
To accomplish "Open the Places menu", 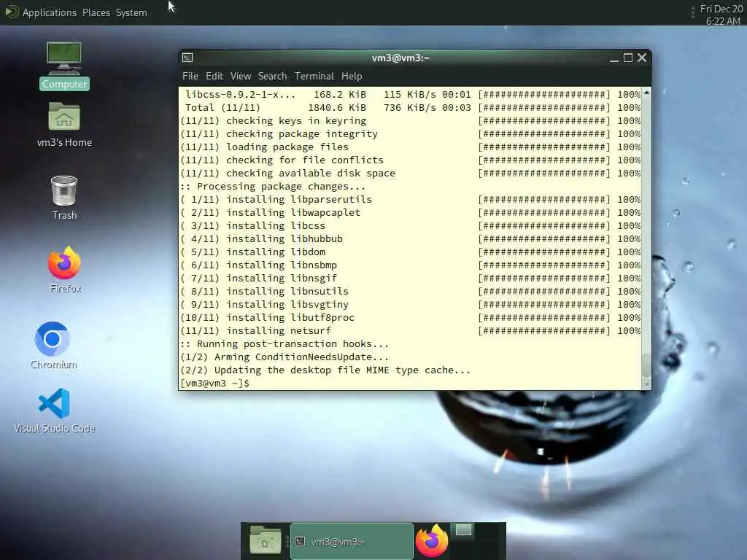I will pyautogui.click(x=96, y=12).
